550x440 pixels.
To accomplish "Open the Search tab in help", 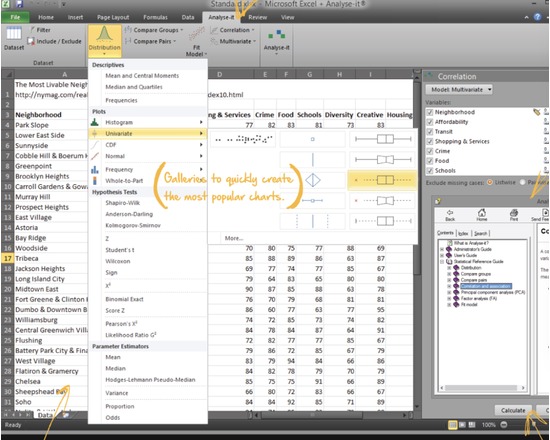I will pyautogui.click(x=481, y=233).
